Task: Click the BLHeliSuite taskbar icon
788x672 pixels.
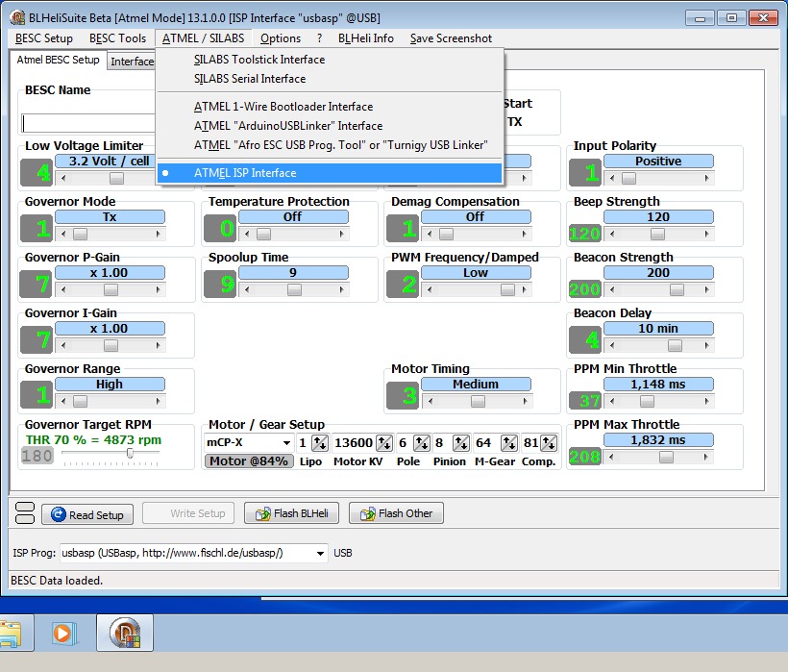Action: (x=125, y=633)
